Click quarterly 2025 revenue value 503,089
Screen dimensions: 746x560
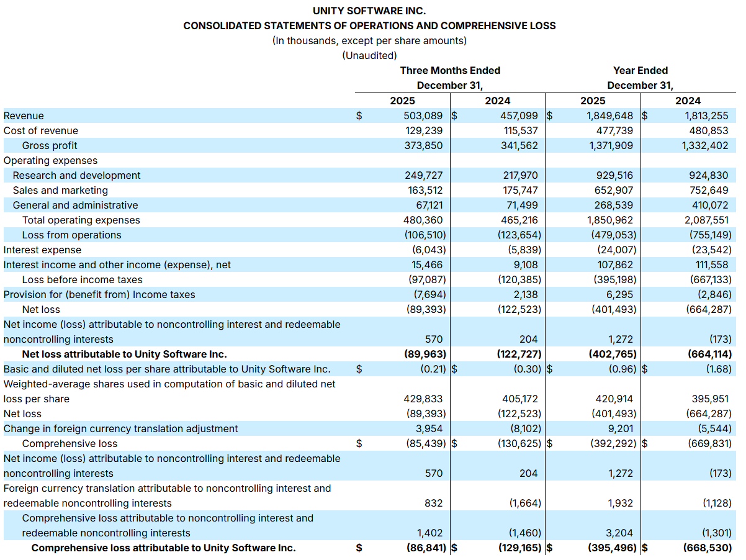pos(423,115)
